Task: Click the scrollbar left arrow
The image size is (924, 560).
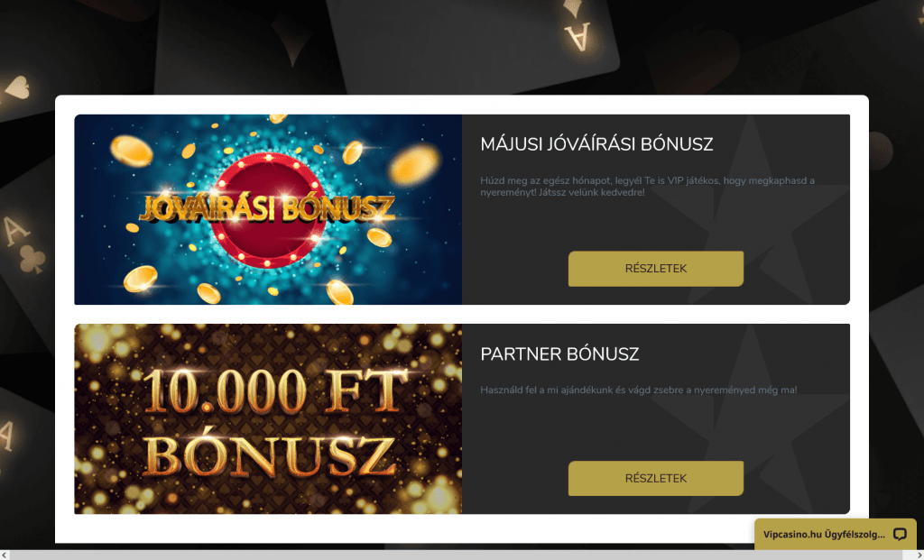Action: (5, 555)
